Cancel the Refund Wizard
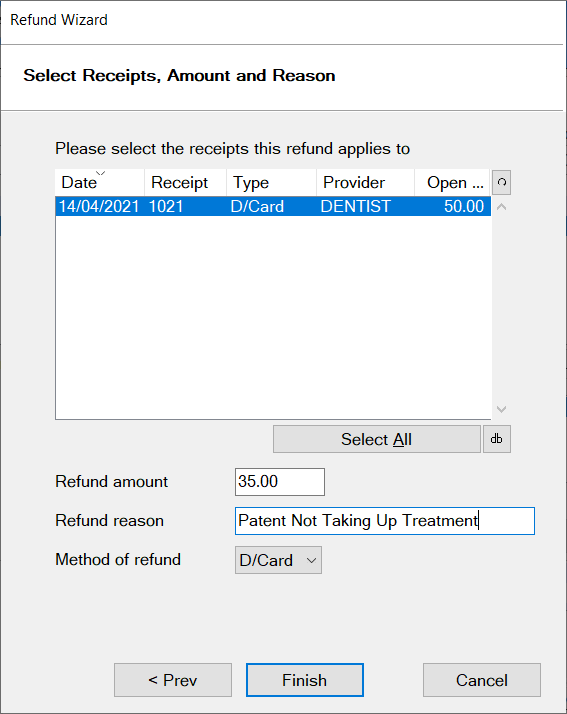The image size is (567, 714). point(482,680)
